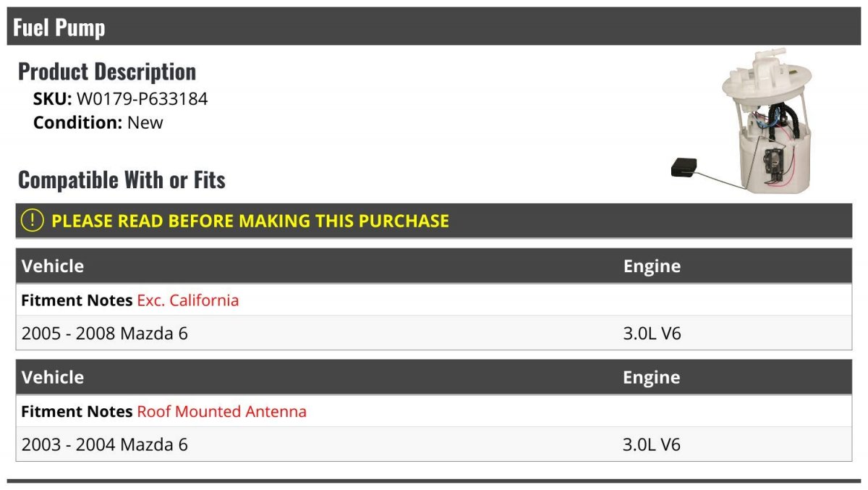868x490 pixels.
Task: Click the 3.0L V6 engine for 2003-2004 Mazda 6
Action: pos(652,444)
